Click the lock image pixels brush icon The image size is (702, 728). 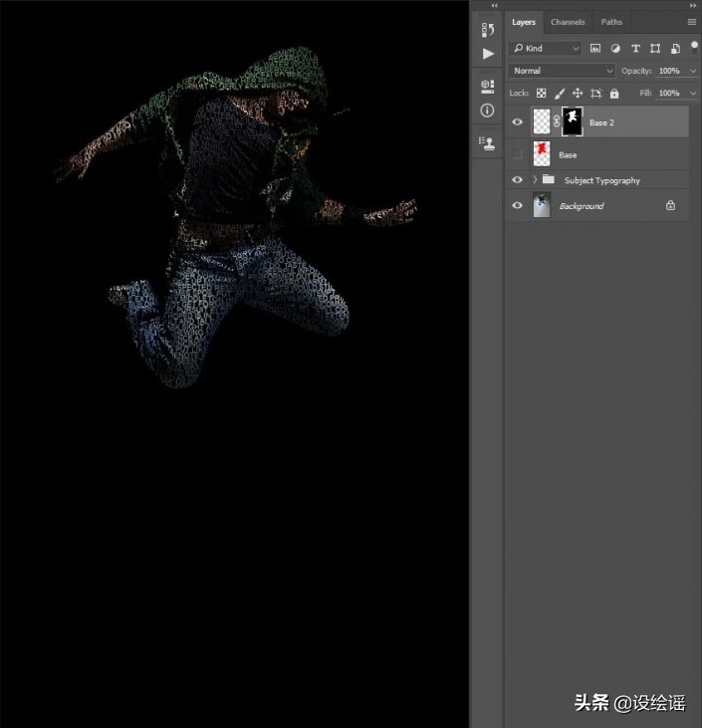[x=560, y=94]
